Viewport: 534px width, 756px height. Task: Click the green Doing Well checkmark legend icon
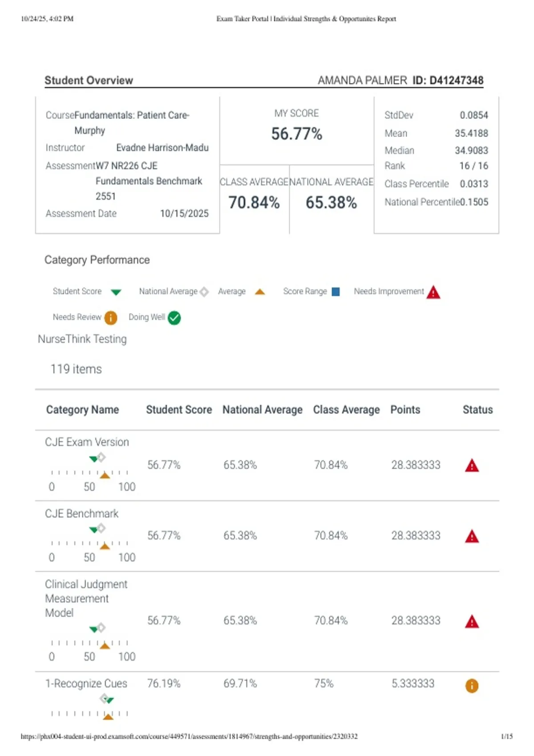174,318
